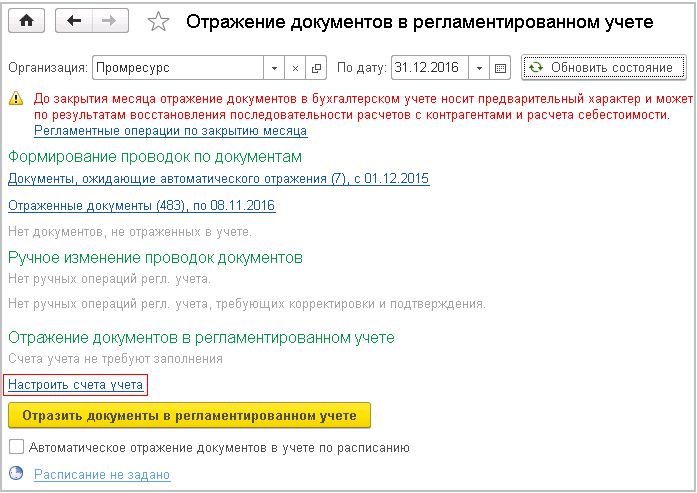
Task: Open Отраженные документы (483) link
Action: click(142, 206)
